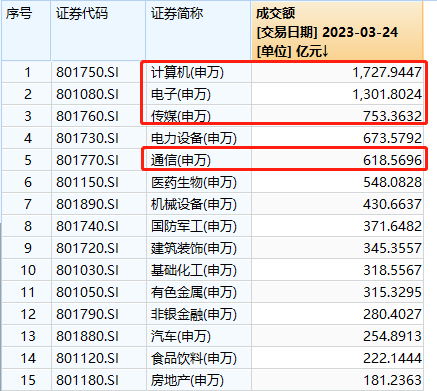Select the turnover value 753.3632

(x=392, y=116)
